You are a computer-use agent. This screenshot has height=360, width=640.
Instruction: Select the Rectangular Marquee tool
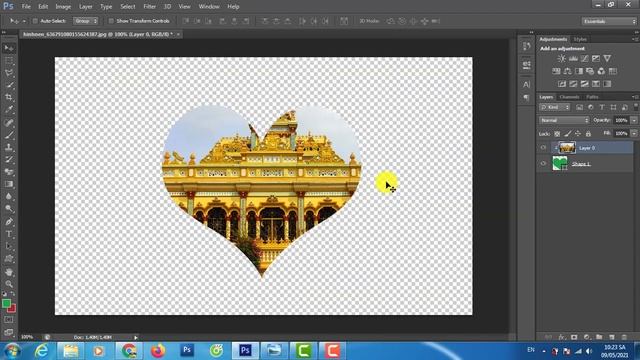click(9, 61)
